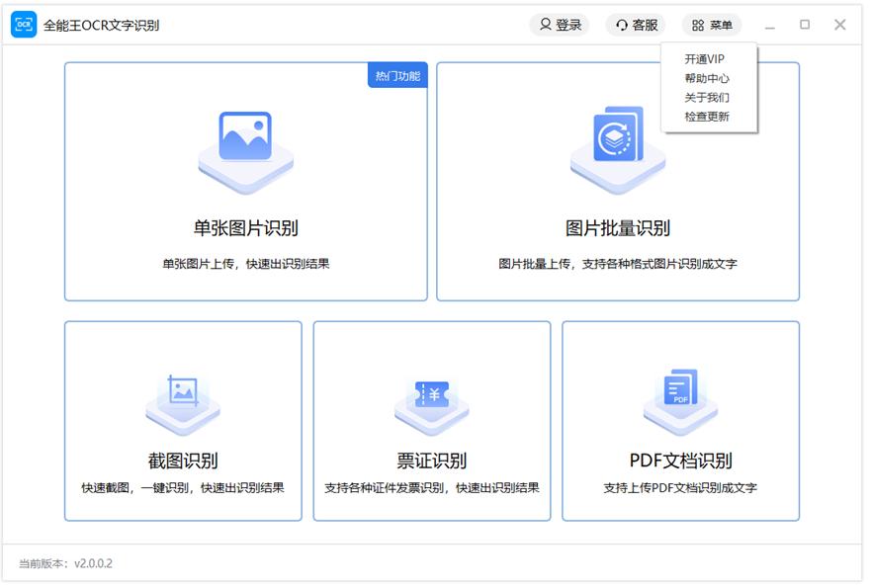
Task: Select 开通VIP from the menu
Action: tap(705, 59)
